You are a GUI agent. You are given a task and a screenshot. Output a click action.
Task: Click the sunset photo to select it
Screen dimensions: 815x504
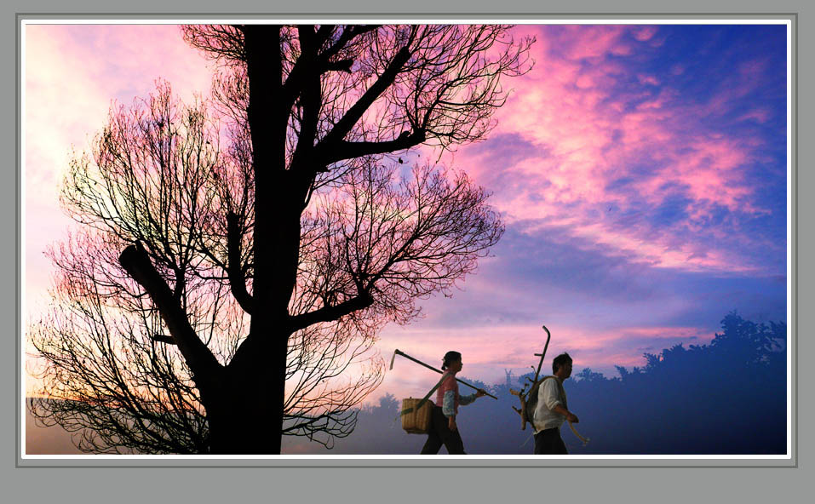[596, 255]
